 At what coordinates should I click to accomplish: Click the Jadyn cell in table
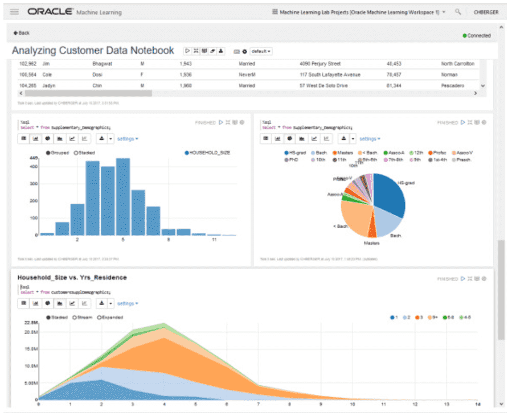point(49,85)
